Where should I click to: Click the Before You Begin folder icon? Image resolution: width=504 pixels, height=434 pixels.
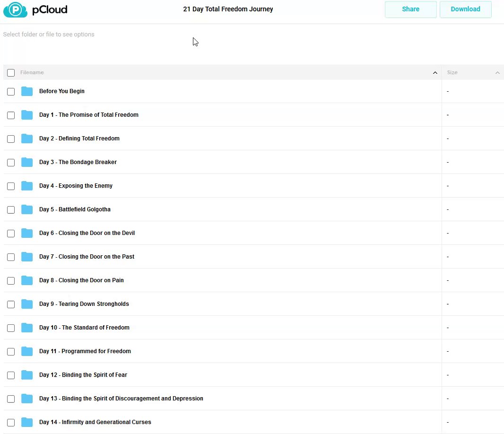[27, 91]
